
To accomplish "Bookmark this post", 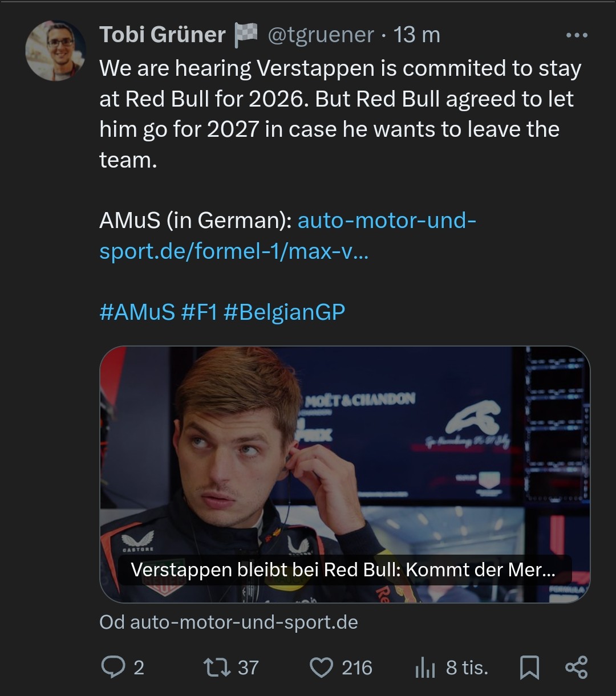I will (529, 667).
